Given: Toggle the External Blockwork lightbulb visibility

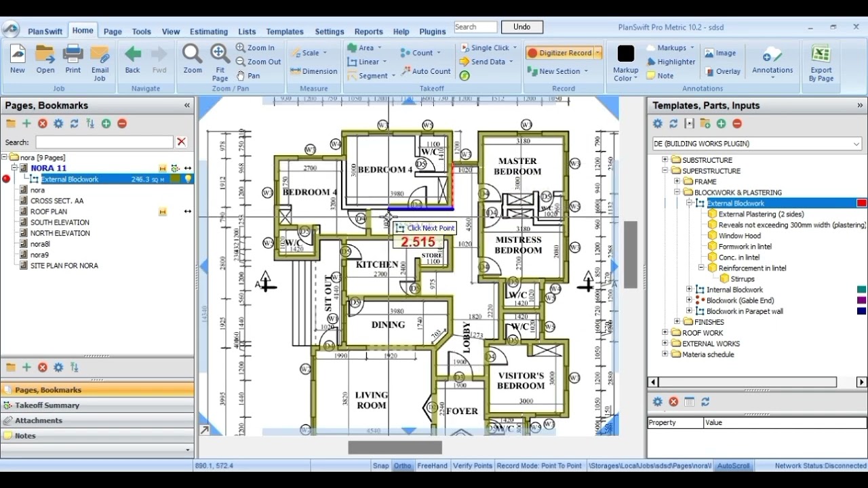Looking at the screenshot, I should click(188, 179).
